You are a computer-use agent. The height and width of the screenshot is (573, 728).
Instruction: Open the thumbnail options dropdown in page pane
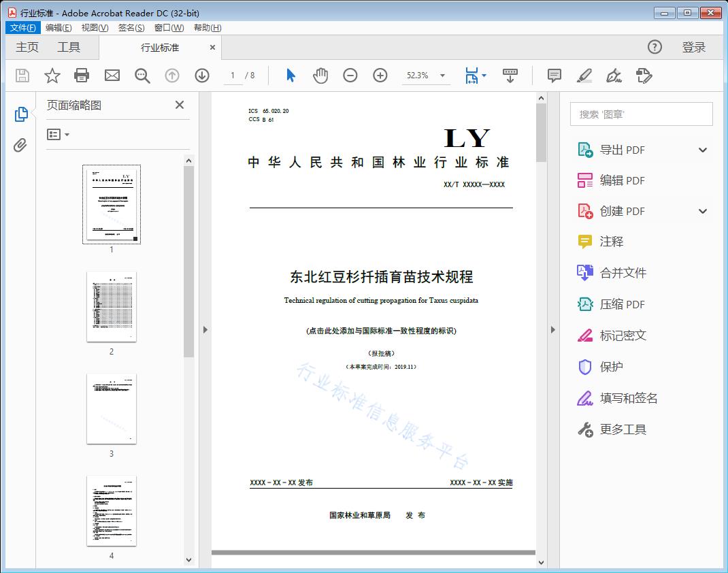coord(57,134)
